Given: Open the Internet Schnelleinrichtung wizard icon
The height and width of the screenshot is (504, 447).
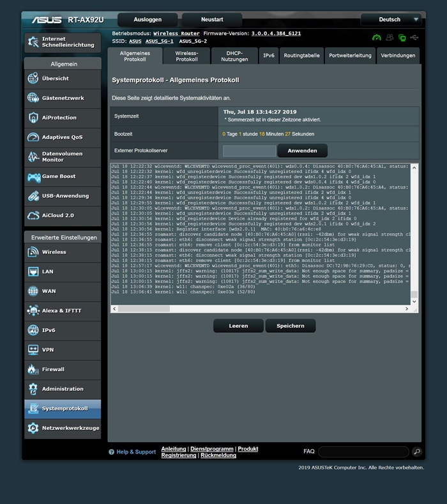Looking at the screenshot, I should pos(33,42).
